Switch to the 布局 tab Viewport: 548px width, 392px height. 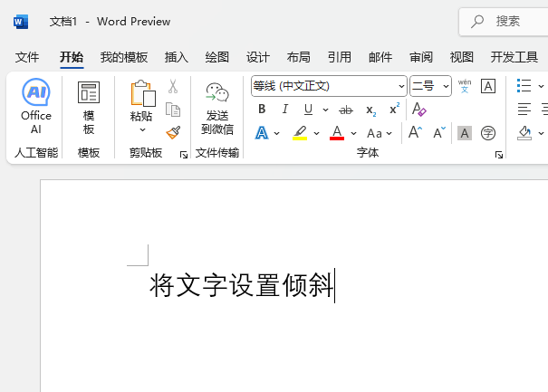(x=299, y=57)
